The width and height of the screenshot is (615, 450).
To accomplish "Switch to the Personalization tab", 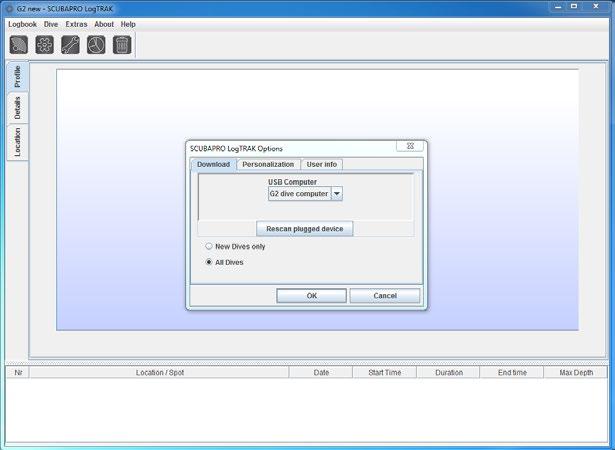I will coord(268,164).
